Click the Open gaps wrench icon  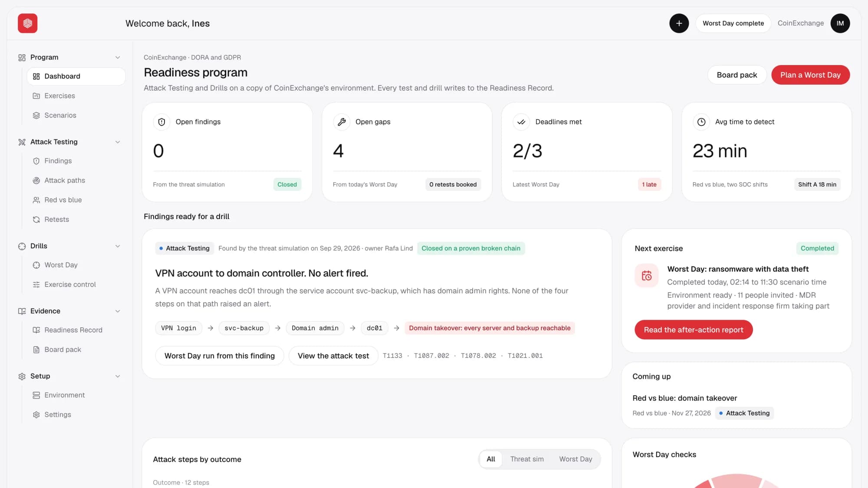click(342, 122)
